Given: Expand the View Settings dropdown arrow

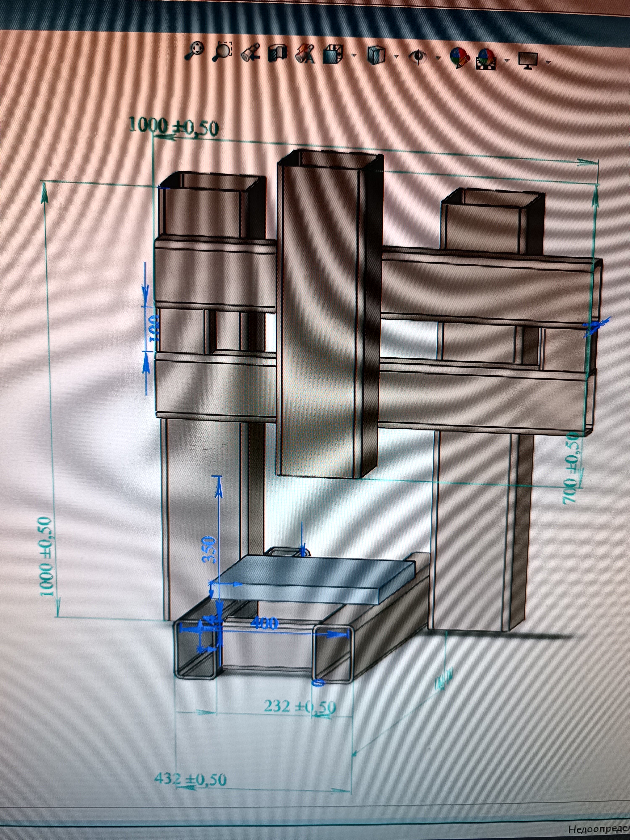Looking at the screenshot, I should (x=548, y=62).
